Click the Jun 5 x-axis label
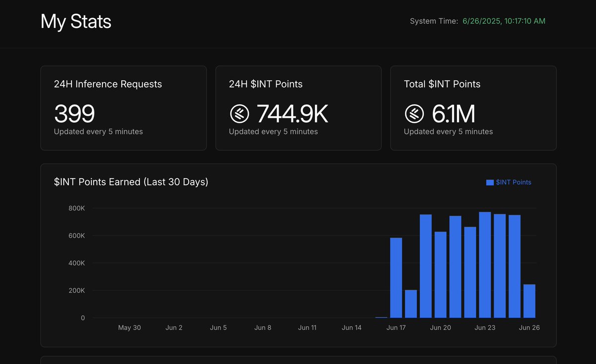Image resolution: width=596 pixels, height=364 pixels. (219, 328)
